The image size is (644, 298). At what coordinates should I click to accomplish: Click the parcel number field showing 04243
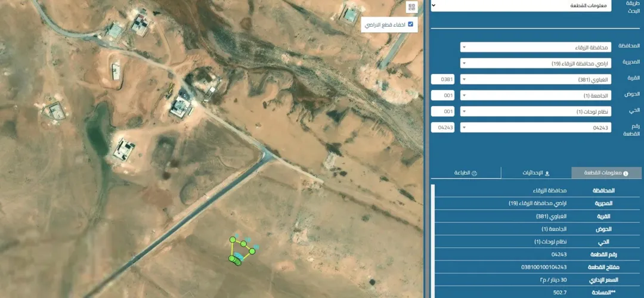(442, 128)
